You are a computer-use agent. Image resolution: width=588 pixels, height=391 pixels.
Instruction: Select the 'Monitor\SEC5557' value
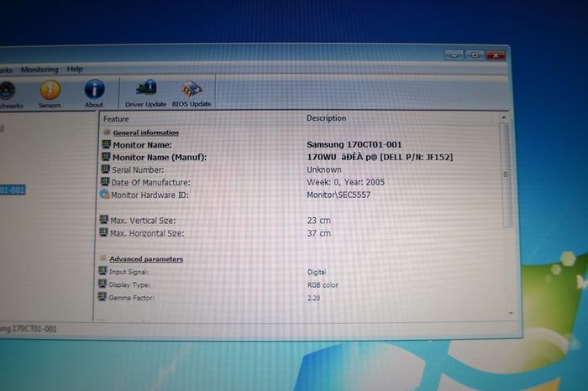pyautogui.click(x=339, y=195)
